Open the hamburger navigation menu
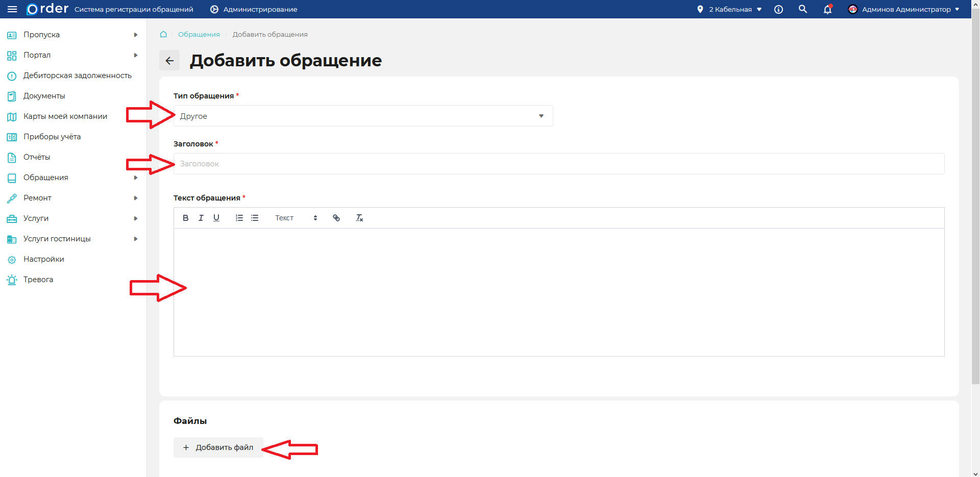Screen dimensions: 980x477 pos(13,9)
